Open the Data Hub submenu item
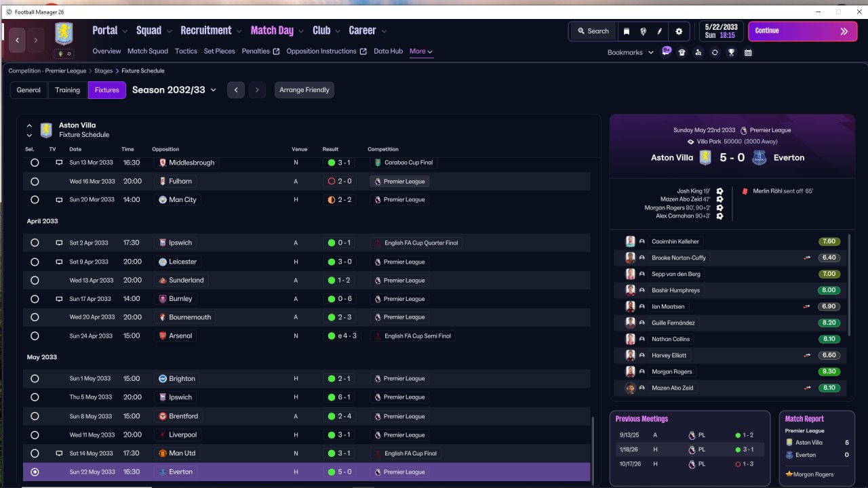The image size is (868, 488). pyautogui.click(x=388, y=52)
